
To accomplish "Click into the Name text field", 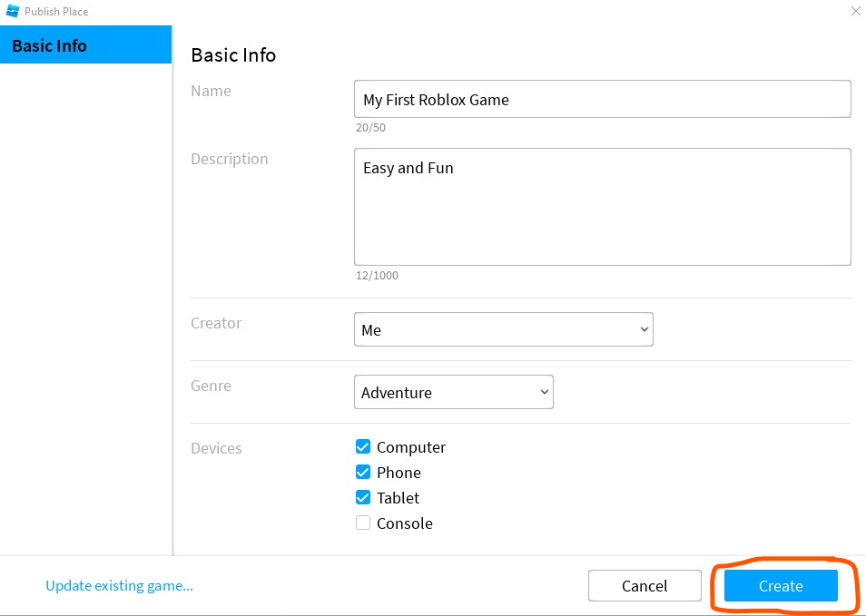I will coord(602,100).
